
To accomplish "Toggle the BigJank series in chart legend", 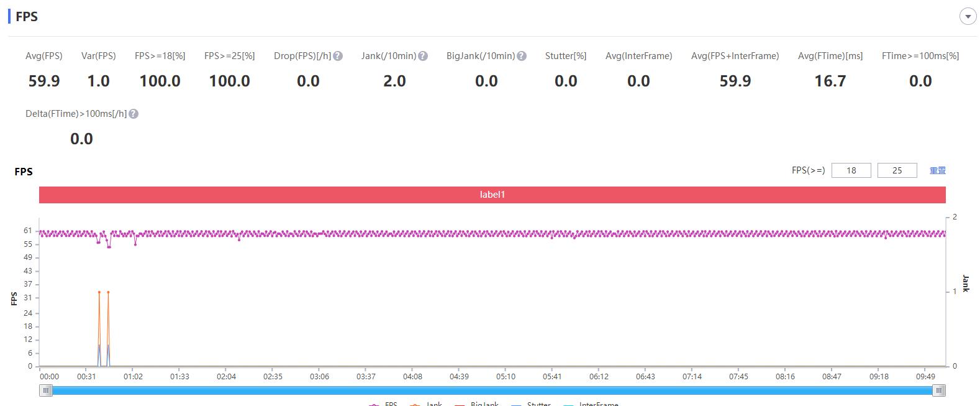I will (476, 404).
